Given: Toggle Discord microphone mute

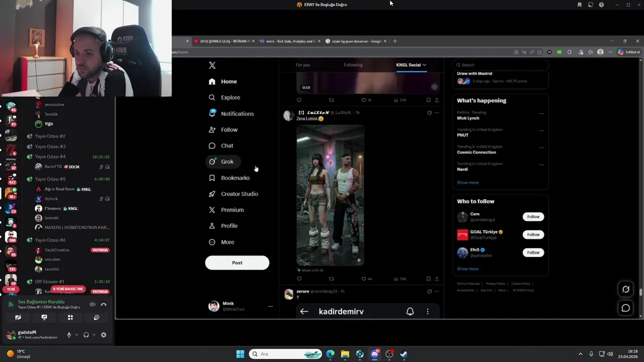Looking at the screenshot, I should point(69,335).
